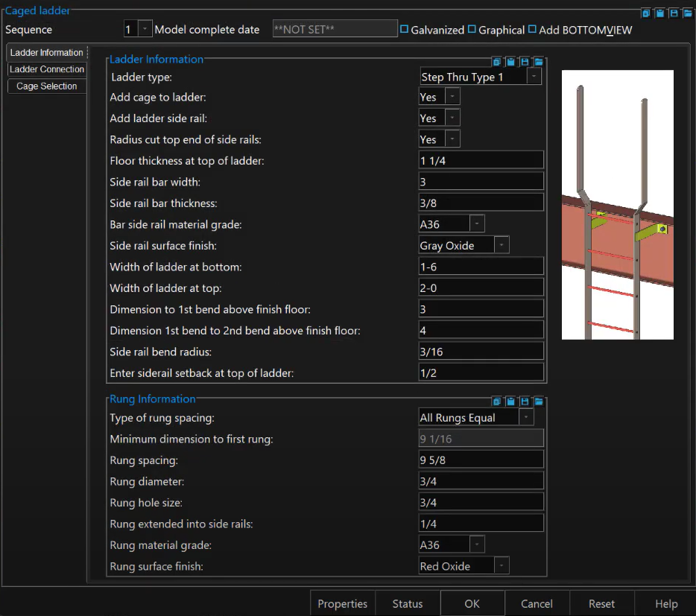Open the Ladder type dropdown

[x=534, y=75]
